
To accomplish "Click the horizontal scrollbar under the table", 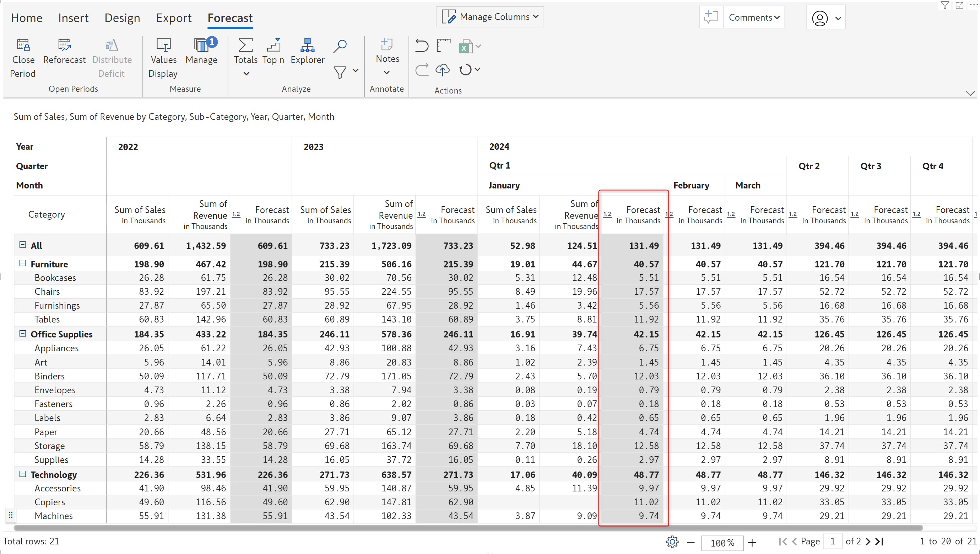I will click(468, 528).
